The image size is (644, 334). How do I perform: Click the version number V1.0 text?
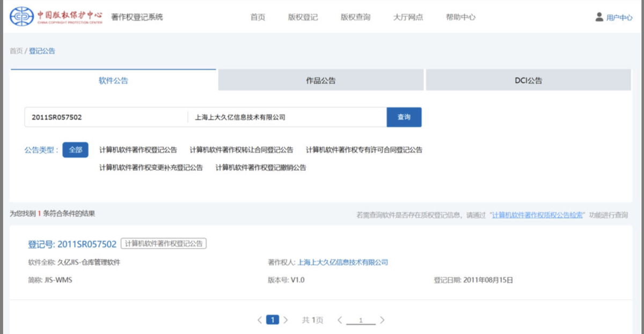[x=297, y=280]
